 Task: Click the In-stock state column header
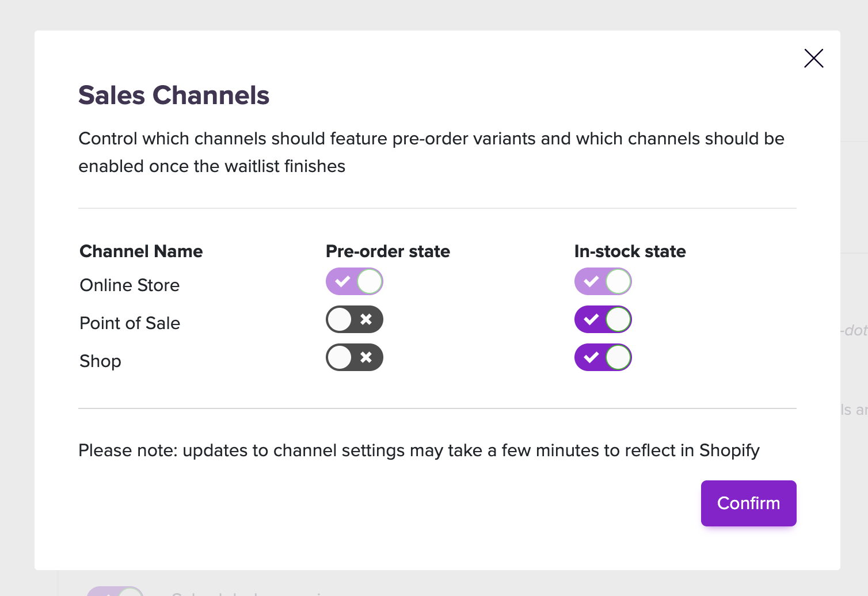pyautogui.click(x=630, y=251)
